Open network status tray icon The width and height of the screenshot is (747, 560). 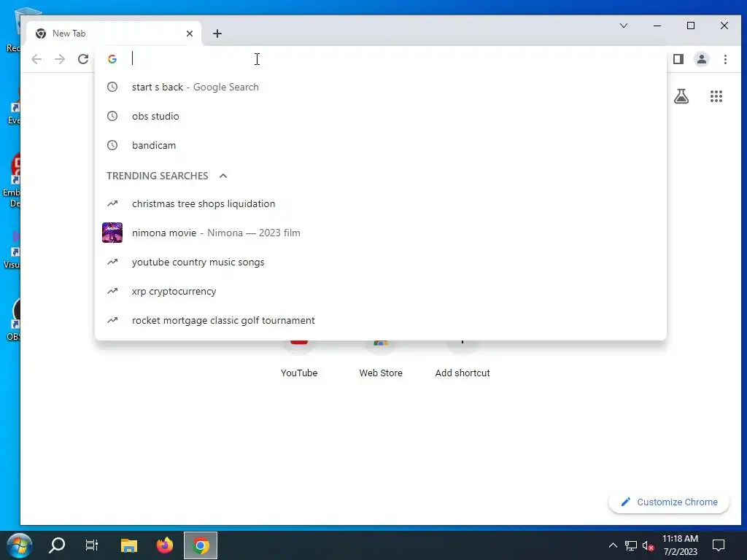point(631,545)
